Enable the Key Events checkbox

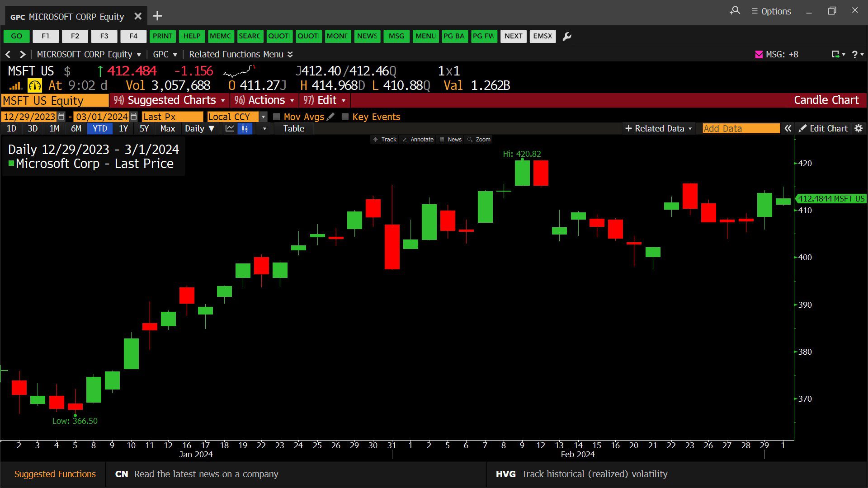tap(345, 117)
